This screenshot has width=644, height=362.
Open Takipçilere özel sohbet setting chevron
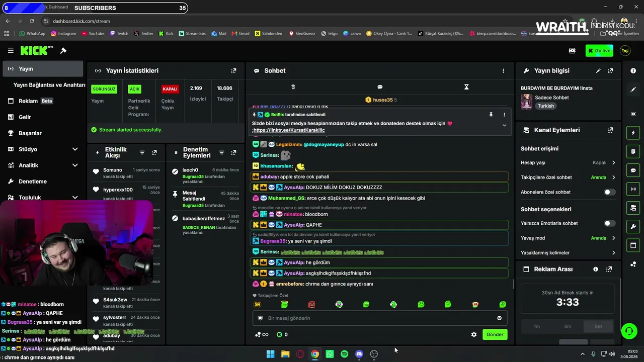[613, 177]
